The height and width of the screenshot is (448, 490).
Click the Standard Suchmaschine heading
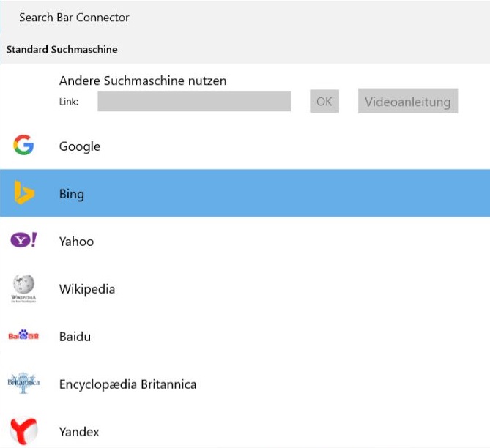click(x=62, y=49)
